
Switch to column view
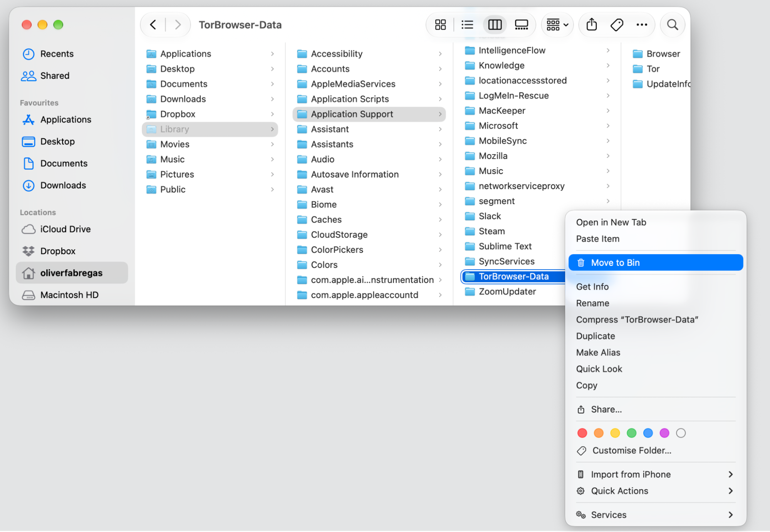coord(495,25)
